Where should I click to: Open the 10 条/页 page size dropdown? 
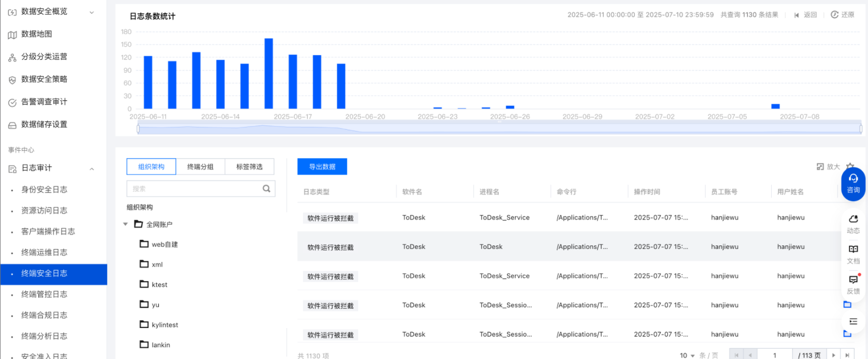[687, 355]
